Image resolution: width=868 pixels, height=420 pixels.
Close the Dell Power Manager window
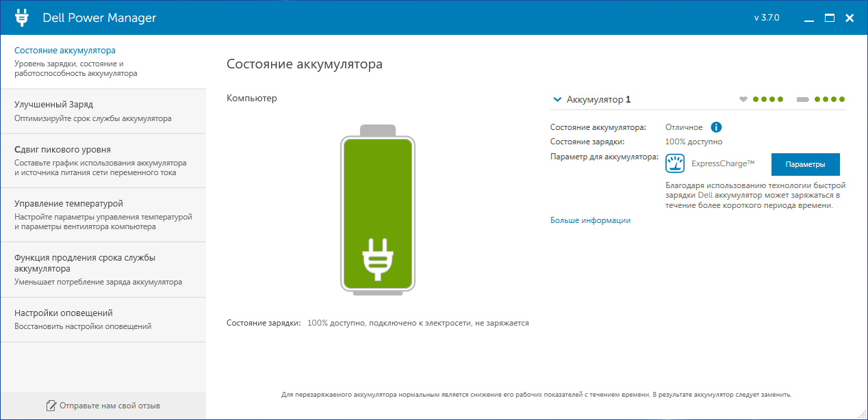(850, 18)
